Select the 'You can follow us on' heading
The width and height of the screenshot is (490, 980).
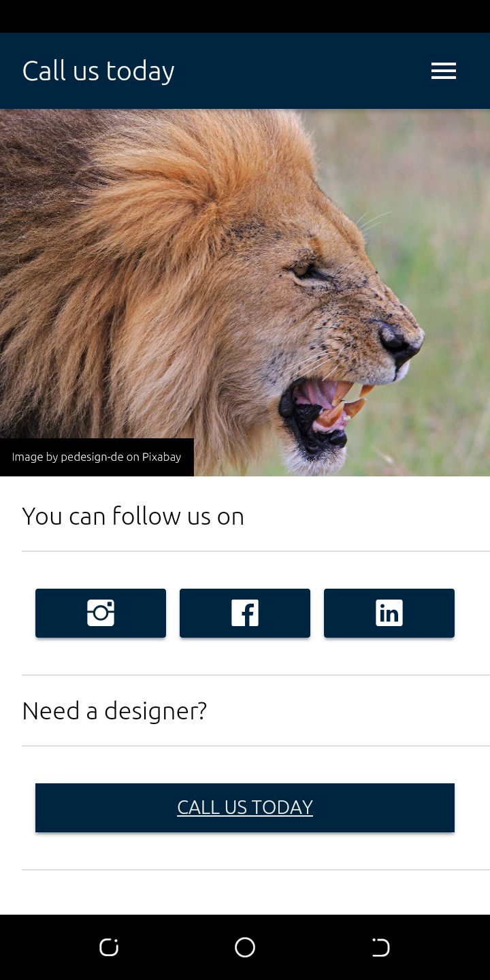coord(133,516)
